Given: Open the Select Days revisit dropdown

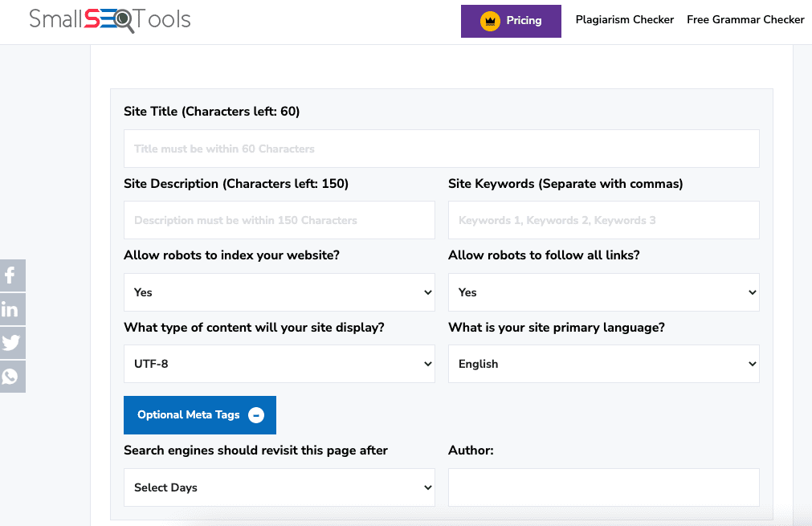Looking at the screenshot, I should point(279,487).
